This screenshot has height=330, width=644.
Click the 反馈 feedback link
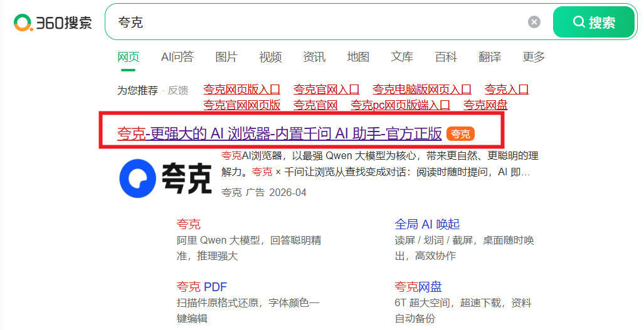pos(178,90)
